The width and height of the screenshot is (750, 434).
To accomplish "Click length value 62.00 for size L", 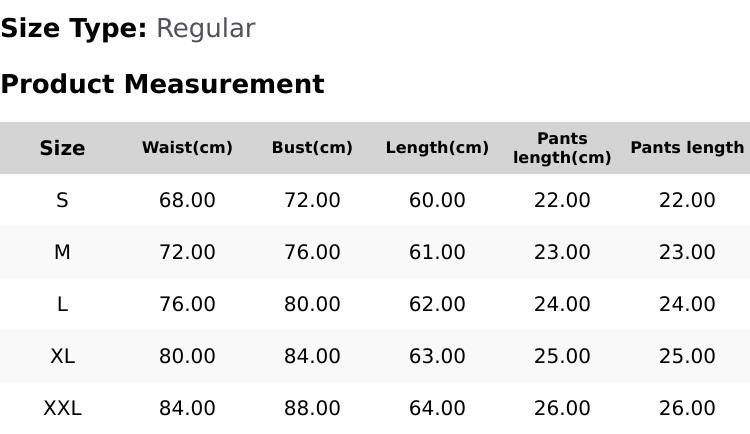I will [437, 304].
